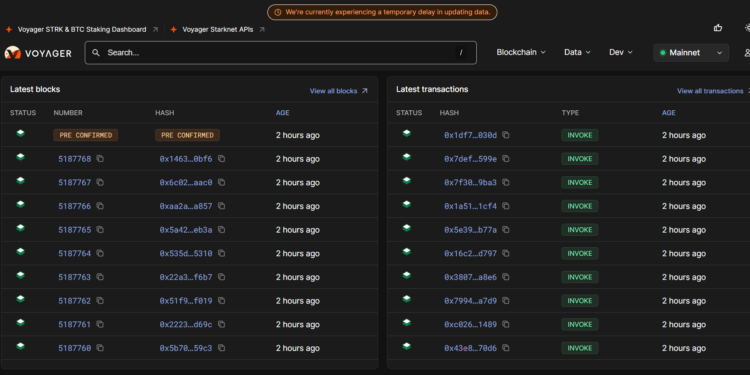The image size is (750, 375).
Task: Click INVOKE type badge for 0x1df7...030d
Action: tap(580, 135)
